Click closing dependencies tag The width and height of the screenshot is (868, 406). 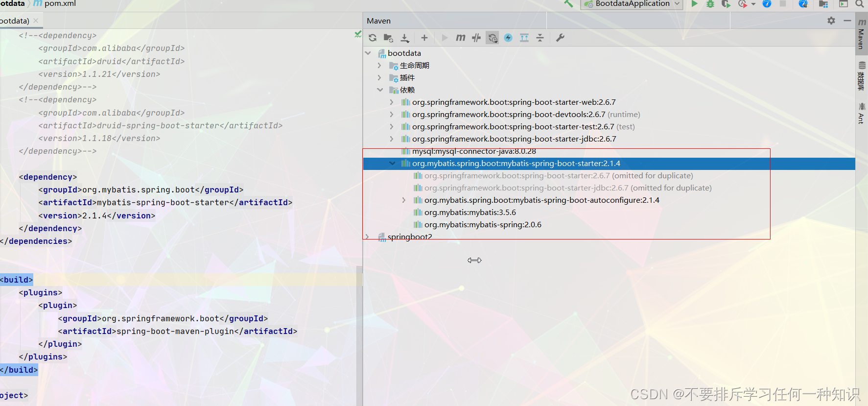(x=36, y=241)
